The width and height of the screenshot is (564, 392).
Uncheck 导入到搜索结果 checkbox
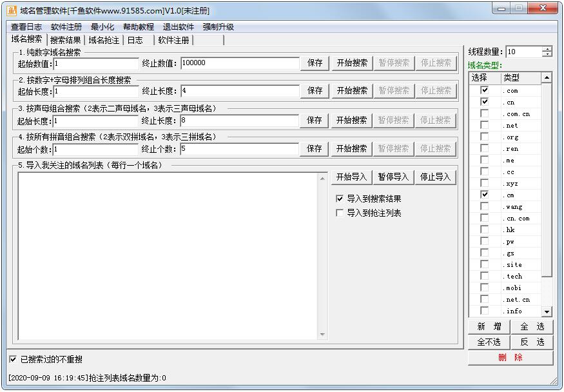pyautogui.click(x=340, y=199)
